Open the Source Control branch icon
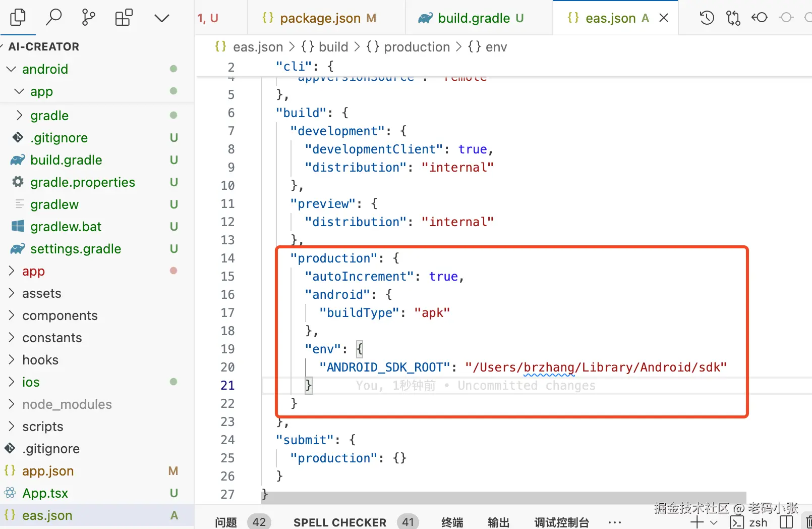This screenshot has width=812, height=529. point(88,18)
